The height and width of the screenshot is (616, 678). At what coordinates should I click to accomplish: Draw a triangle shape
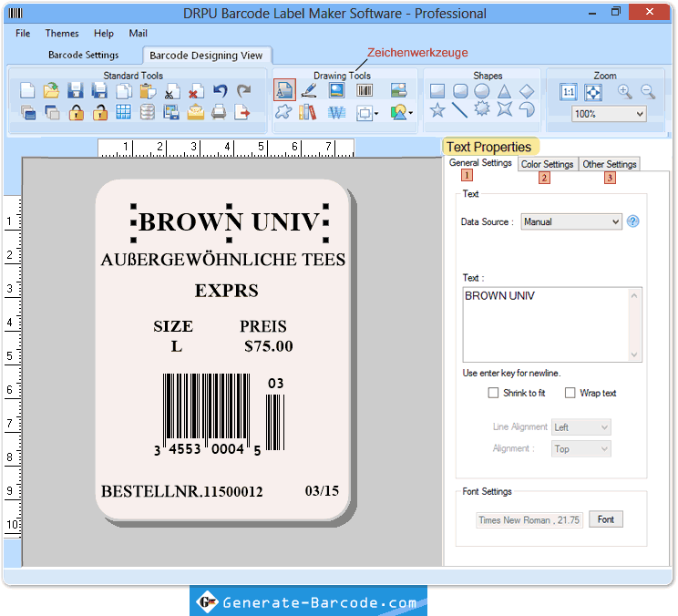tap(504, 91)
